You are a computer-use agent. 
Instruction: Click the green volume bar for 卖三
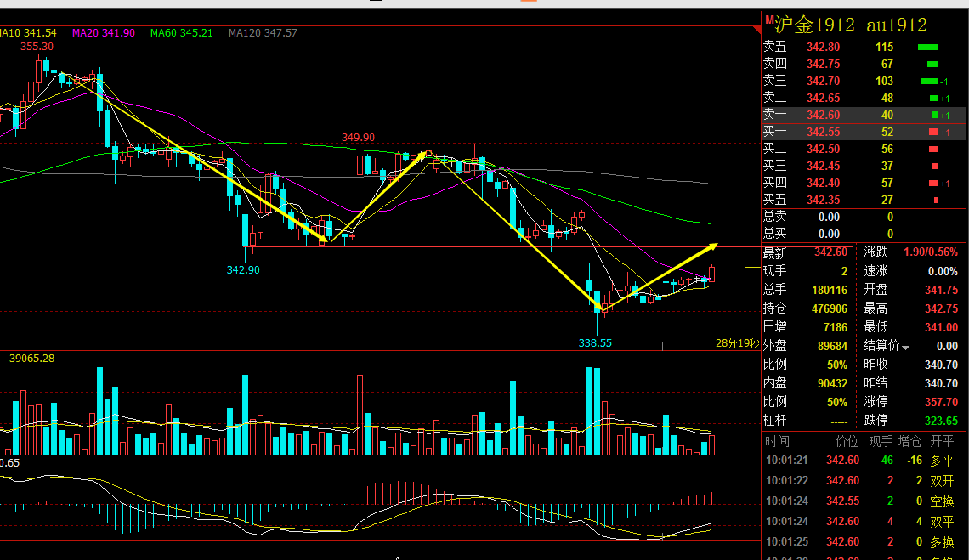929,81
